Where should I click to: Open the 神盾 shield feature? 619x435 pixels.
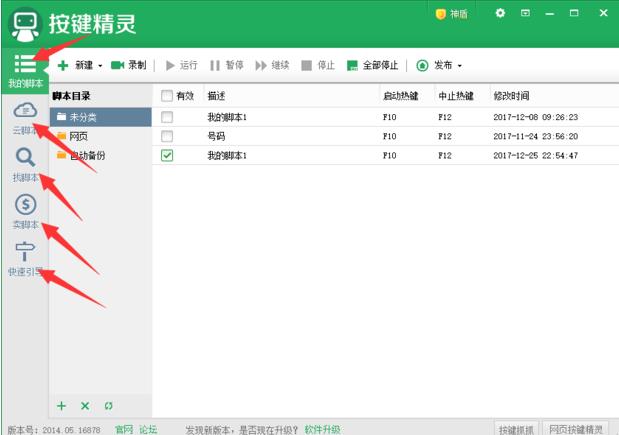(452, 14)
